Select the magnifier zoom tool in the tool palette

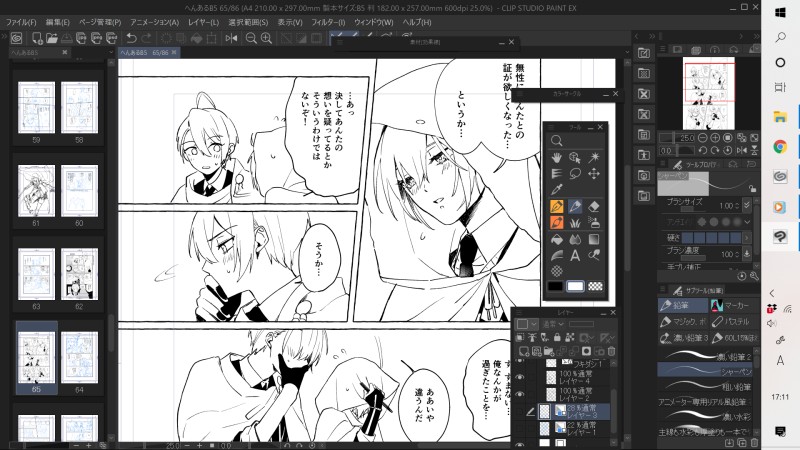pyautogui.click(x=557, y=140)
